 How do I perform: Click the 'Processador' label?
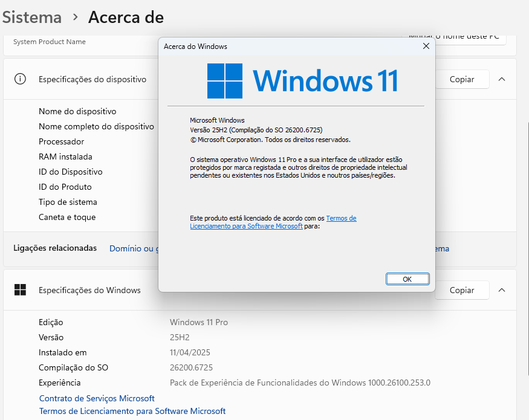(62, 141)
